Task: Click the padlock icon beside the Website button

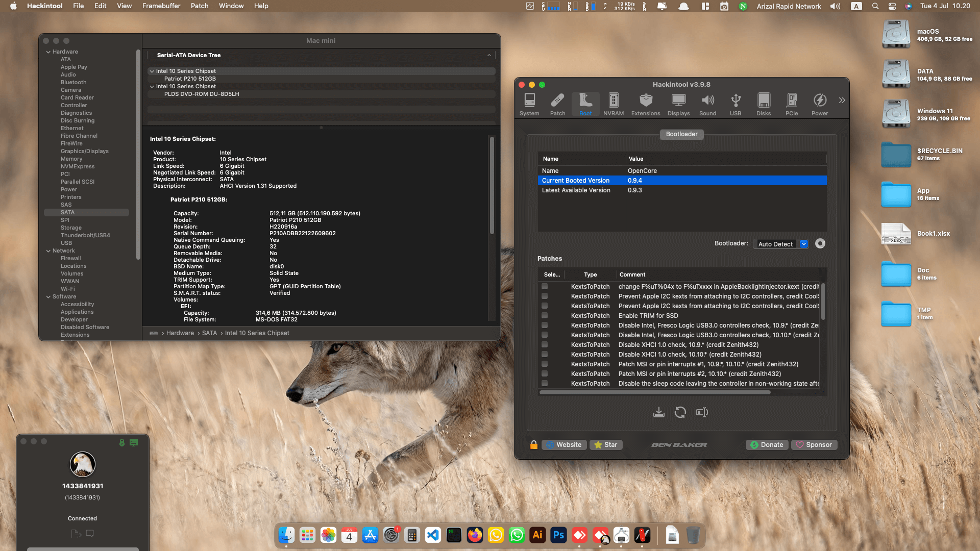Action: pos(533,445)
